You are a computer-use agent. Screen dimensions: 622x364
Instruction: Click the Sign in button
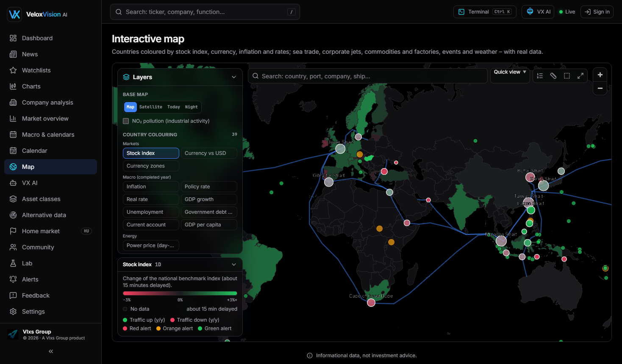[597, 12]
